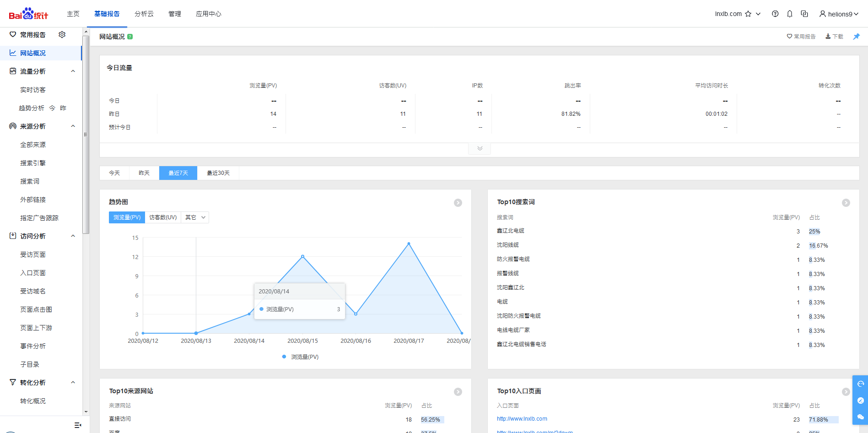Open Top10来源网站 details arrow icon
This screenshot has height=433, width=868.
(458, 392)
